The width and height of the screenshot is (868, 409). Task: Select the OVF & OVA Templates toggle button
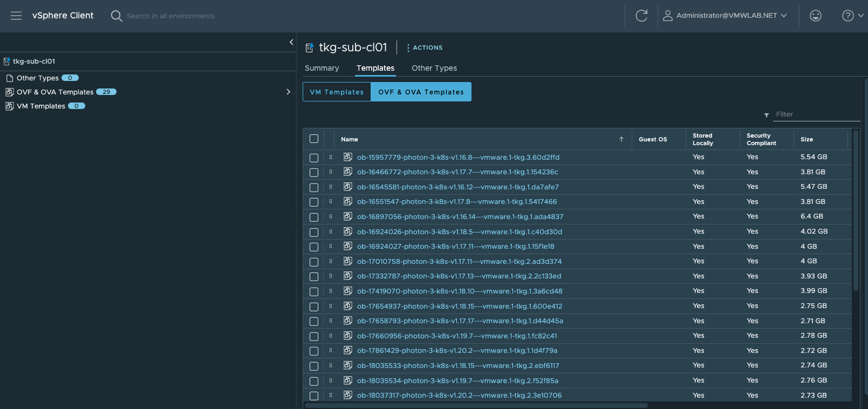point(421,92)
